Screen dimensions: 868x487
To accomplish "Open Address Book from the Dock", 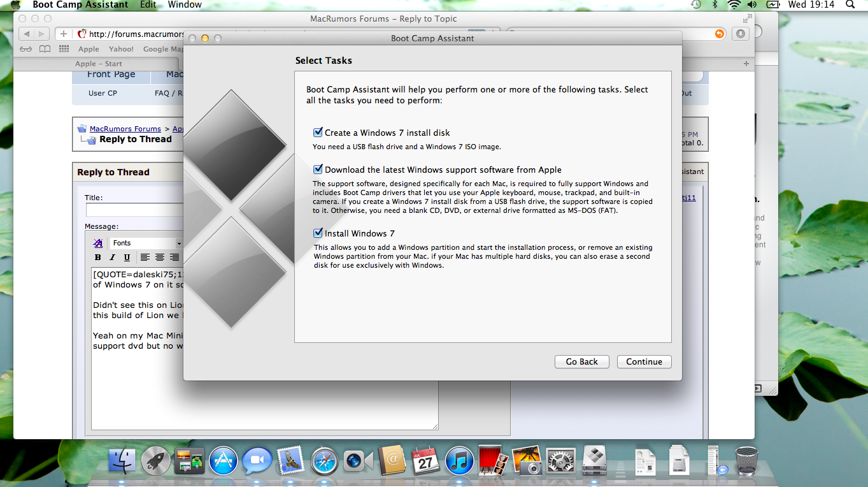I will (x=392, y=460).
